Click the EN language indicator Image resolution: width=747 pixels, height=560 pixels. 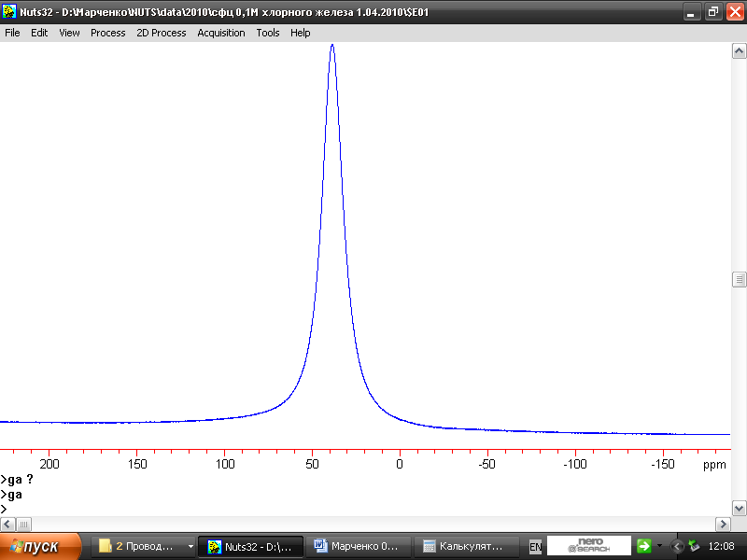[535, 547]
